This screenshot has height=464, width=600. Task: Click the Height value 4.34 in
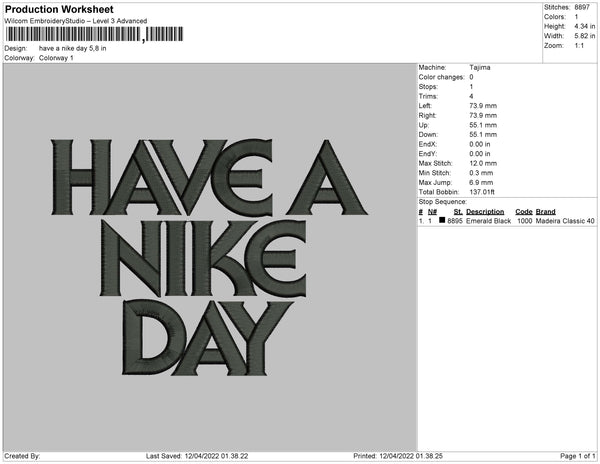point(585,26)
